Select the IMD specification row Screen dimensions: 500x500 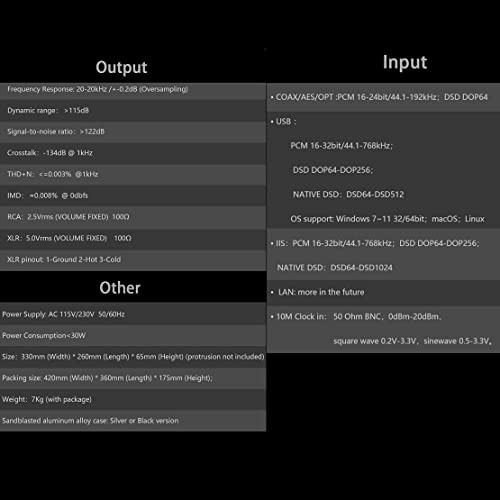point(133,196)
